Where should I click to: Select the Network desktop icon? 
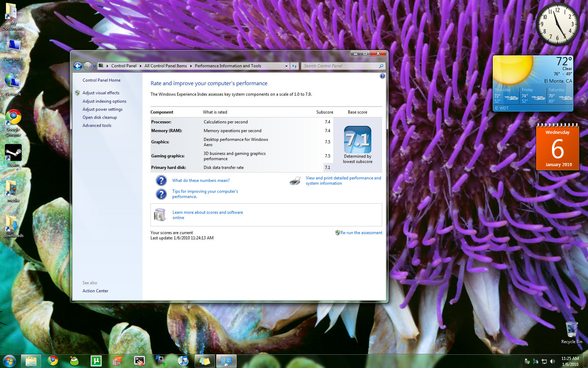point(13,84)
